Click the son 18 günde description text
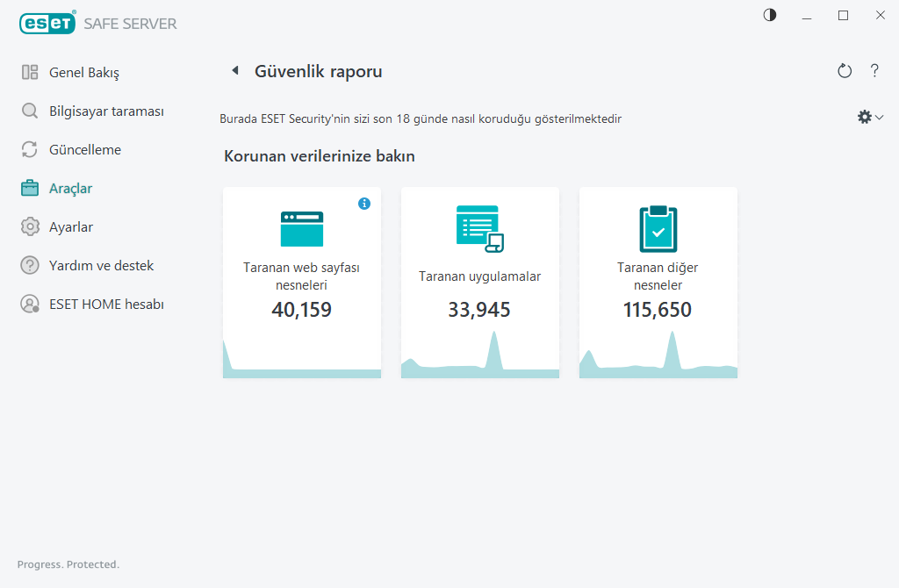This screenshot has height=588, width=899. click(421, 118)
